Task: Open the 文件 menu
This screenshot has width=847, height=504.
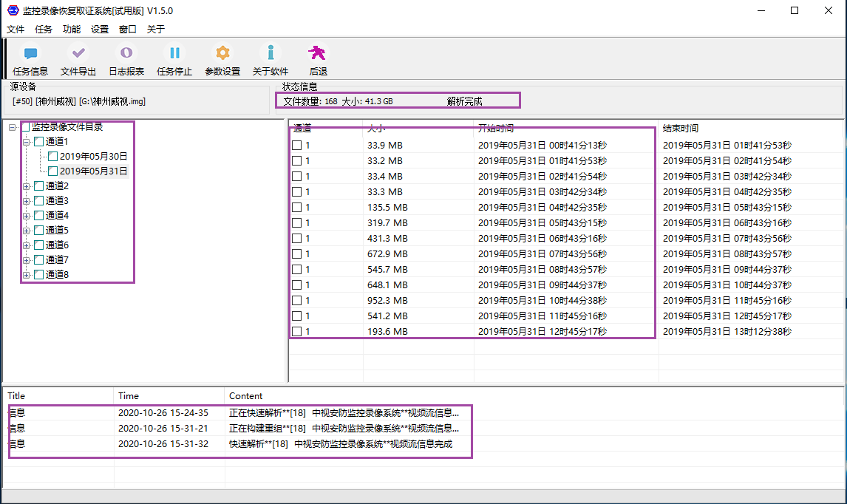Action: click(16, 30)
